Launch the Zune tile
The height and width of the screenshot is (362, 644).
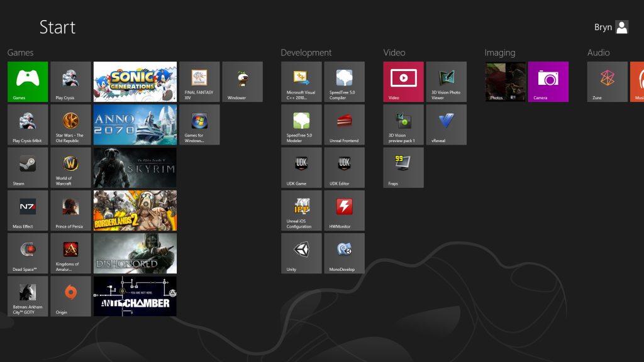click(x=608, y=82)
